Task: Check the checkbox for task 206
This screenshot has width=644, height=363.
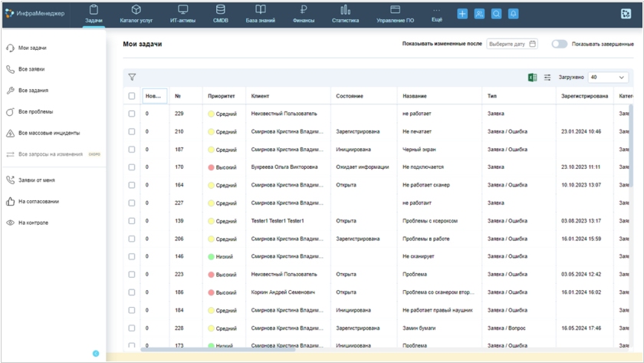Action: point(131,239)
